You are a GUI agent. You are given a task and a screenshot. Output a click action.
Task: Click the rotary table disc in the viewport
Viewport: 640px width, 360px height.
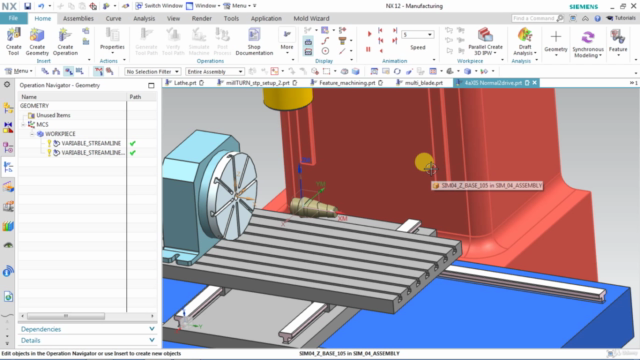[235, 195]
